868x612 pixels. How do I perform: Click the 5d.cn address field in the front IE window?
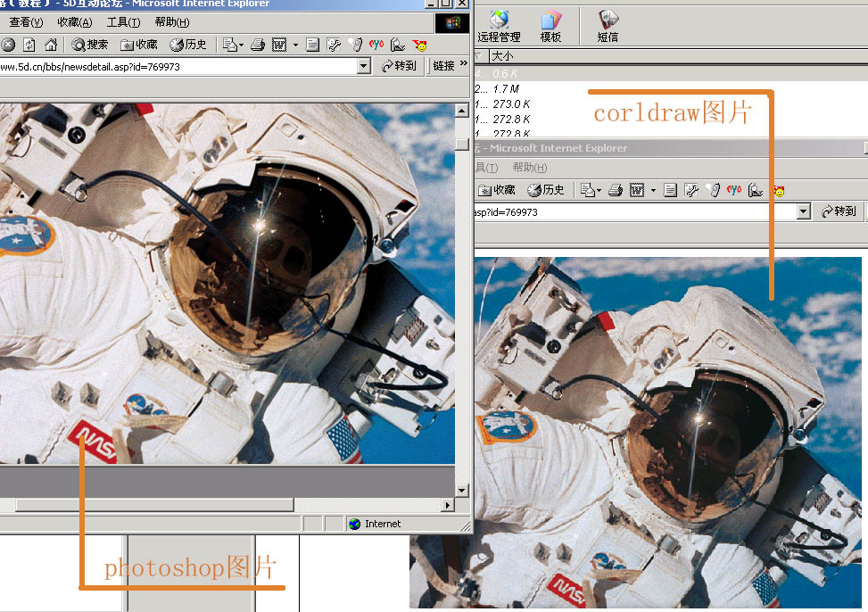tap(178, 66)
